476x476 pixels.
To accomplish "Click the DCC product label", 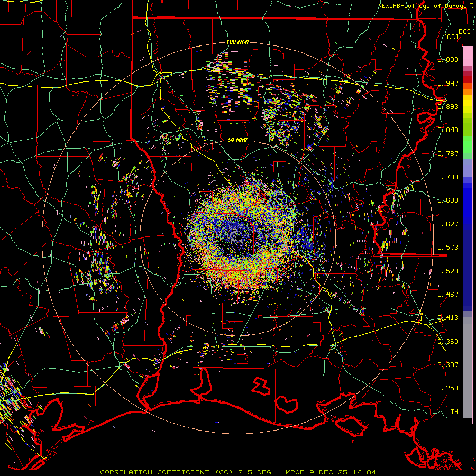I will (x=464, y=32).
